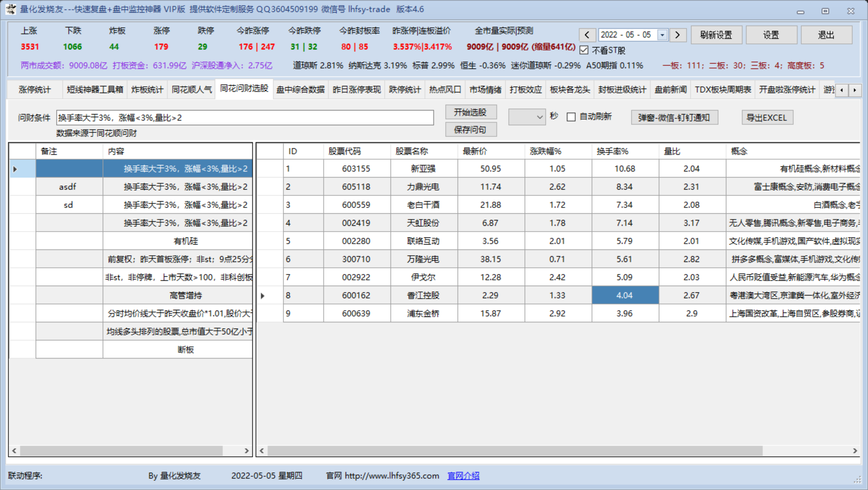Switch to 市场情绪 tab
This screenshot has height=490, width=868.
[x=486, y=90]
